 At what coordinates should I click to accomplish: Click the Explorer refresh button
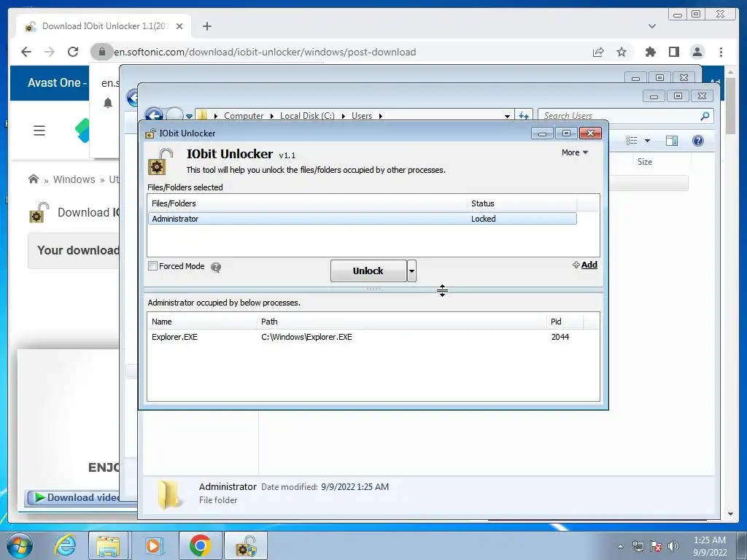click(524, 116)
